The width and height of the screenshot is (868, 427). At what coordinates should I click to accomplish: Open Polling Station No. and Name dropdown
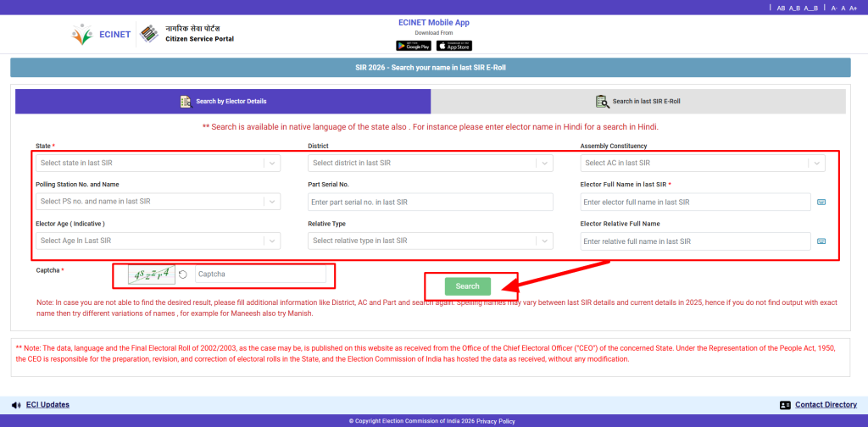click(158, 202)
